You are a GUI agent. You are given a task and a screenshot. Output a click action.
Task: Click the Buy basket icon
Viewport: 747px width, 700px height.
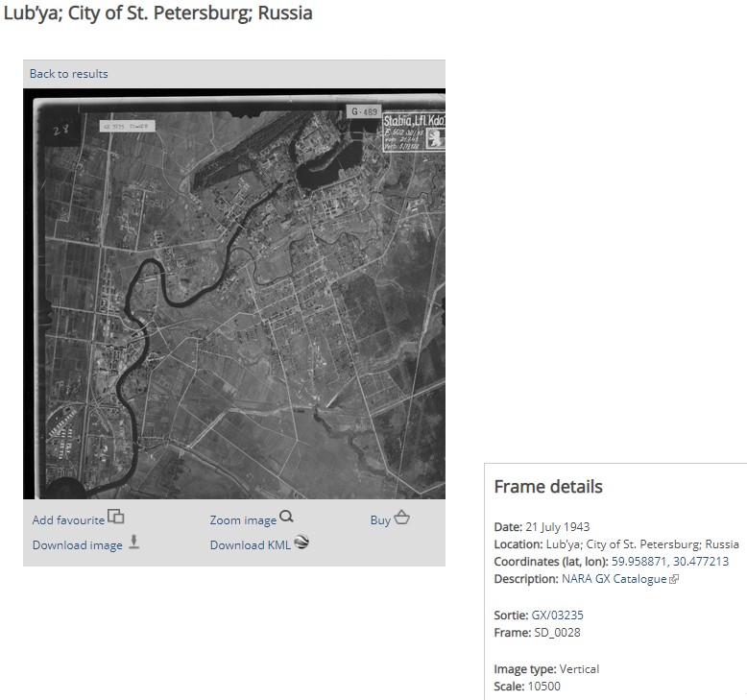coord(401,518)
